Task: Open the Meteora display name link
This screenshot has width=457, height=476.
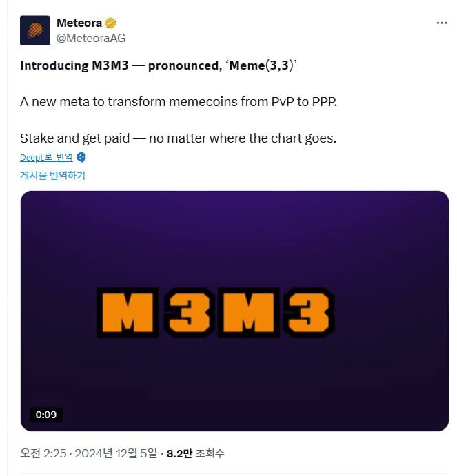Action: [x=79, y=23]
